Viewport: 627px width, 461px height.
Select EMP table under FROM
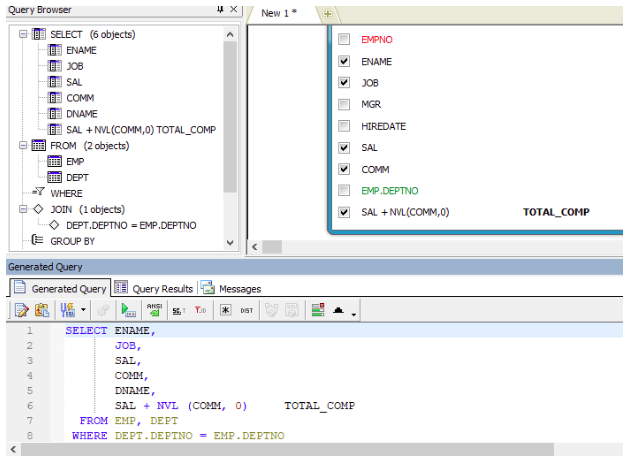pyautogui.click(x=75, y=162)
